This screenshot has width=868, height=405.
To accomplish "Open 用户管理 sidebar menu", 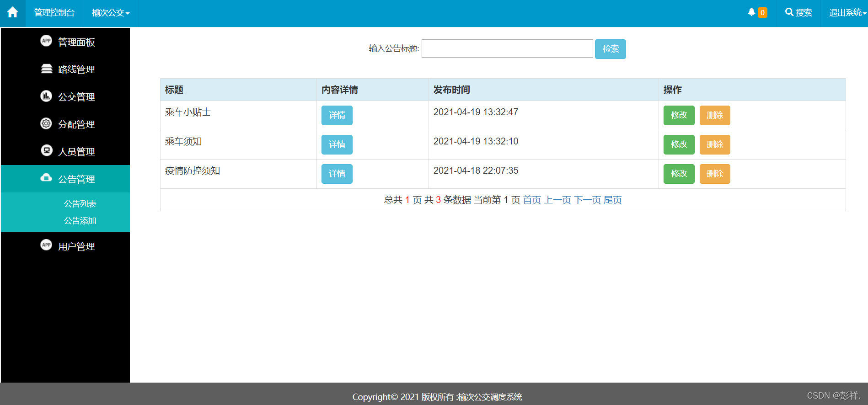I will pyautogui.click(x=65, y=246).
